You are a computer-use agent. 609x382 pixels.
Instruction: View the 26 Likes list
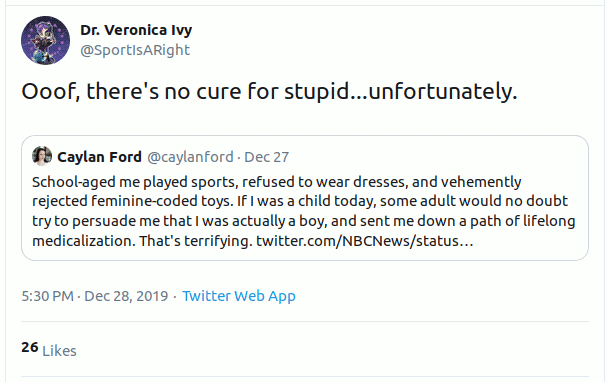coord(49,349)
